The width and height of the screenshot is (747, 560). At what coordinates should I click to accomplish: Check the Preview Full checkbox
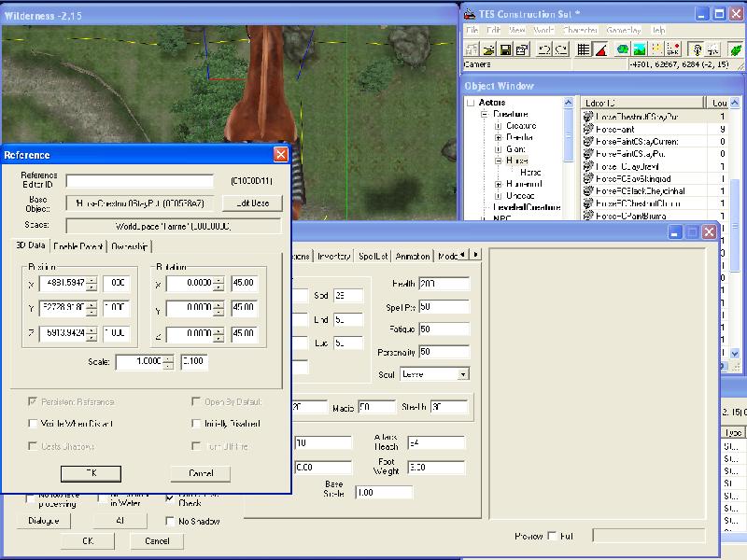coord(552,536)
